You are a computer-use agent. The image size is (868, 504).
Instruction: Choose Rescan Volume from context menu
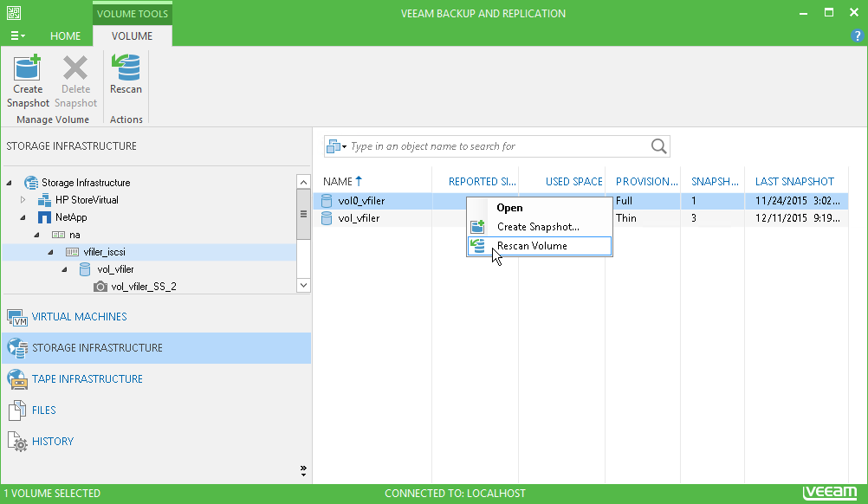tap(532, 246)
